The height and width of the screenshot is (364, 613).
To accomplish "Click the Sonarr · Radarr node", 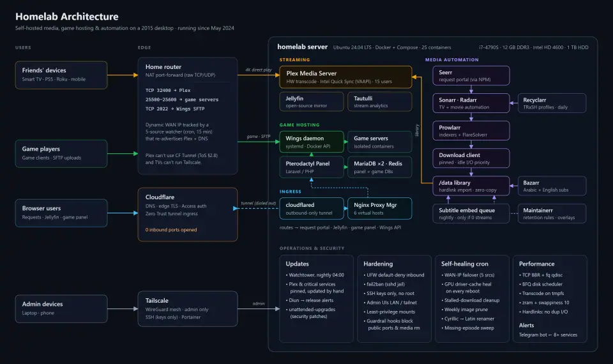I will [x=471, y=103].
